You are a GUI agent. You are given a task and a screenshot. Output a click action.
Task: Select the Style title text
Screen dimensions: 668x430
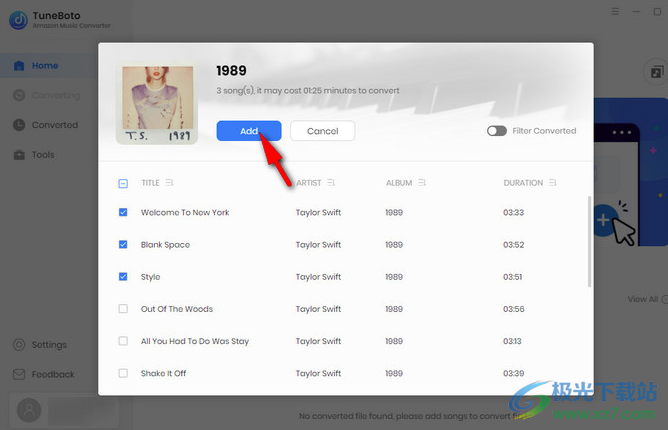tap(150, 277)
